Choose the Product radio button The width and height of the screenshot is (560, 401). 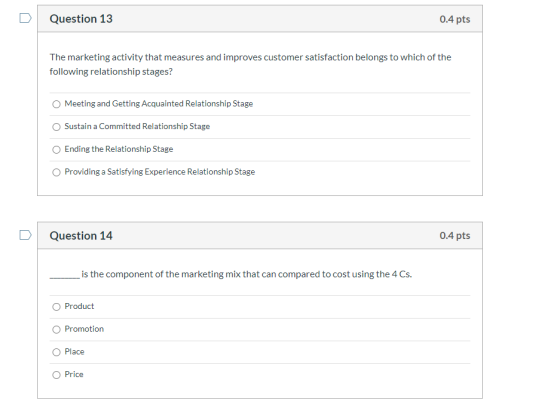(x=56, y=307)
